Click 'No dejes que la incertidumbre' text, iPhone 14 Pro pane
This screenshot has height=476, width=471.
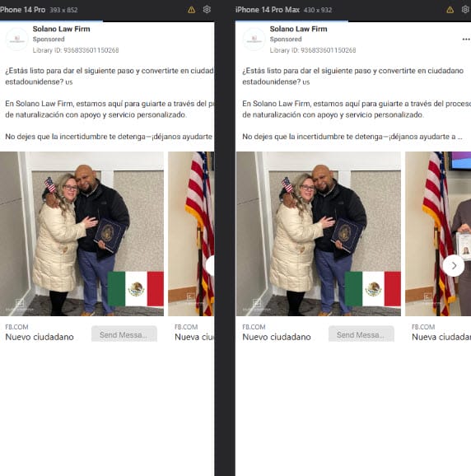pos(109,137)
